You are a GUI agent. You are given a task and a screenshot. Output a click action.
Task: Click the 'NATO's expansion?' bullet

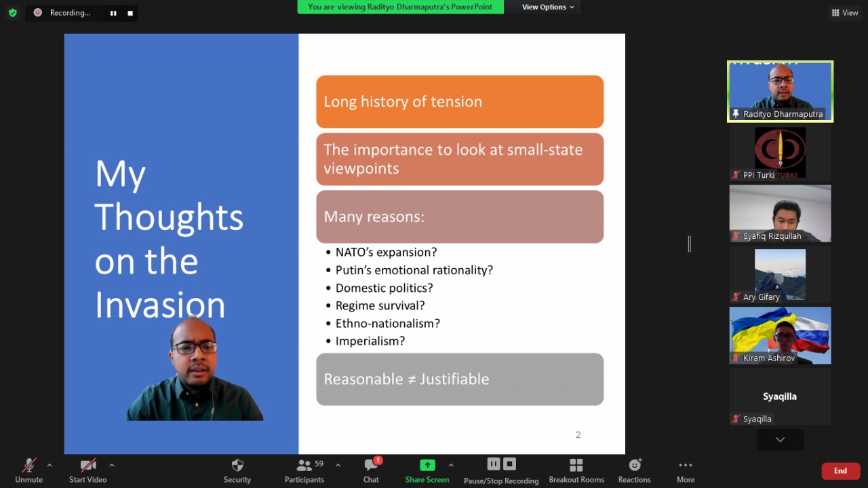386,252
